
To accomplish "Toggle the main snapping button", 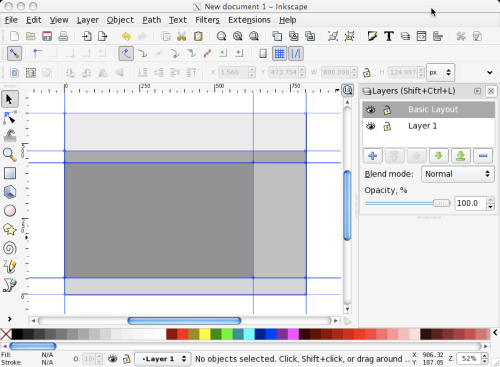I will tap(14, 54).
